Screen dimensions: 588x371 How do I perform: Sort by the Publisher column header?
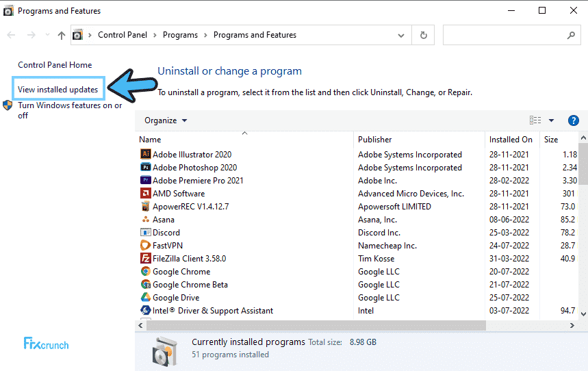pos(419,139)
